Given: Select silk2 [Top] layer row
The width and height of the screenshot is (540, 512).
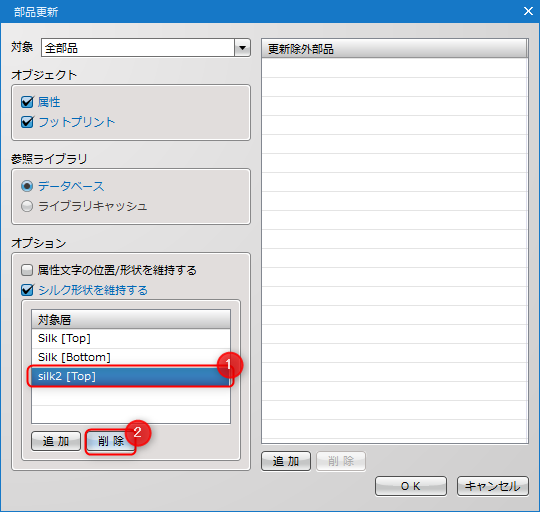Looking at the screenshot, I should click(x=131, y=376).
